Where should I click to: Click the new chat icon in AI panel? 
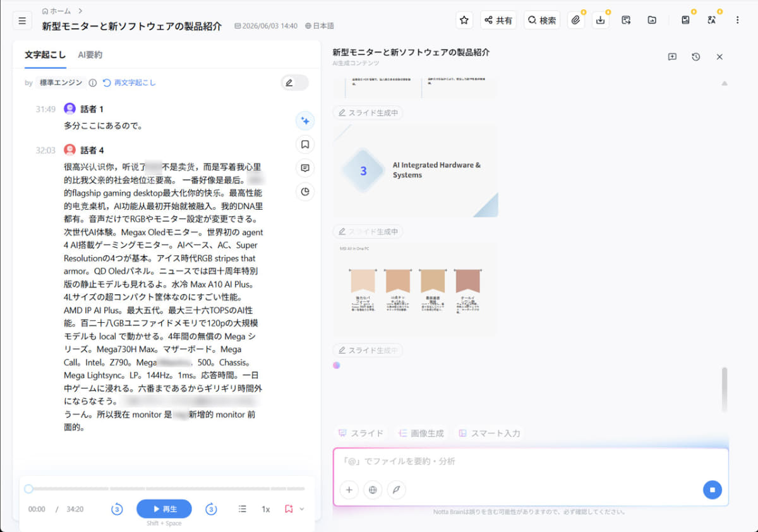click(x=672, y=57)
